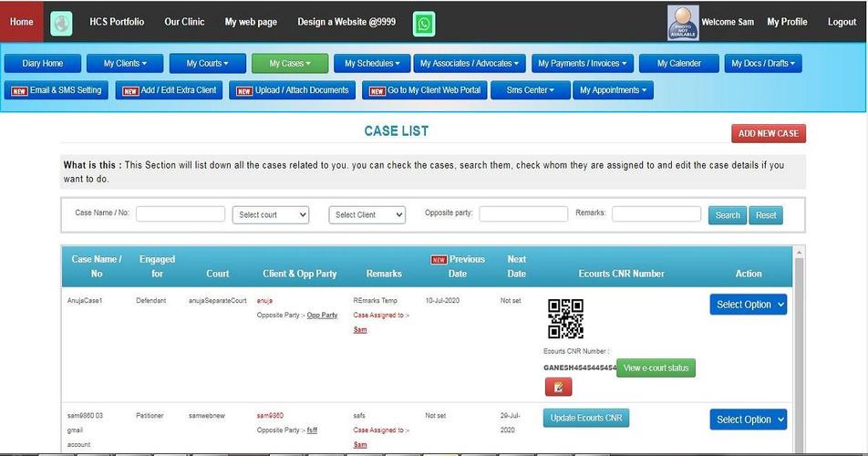Click the QR code for AnujaCase1
The width and height of the screenshot is (868, 456).
(x=565, y=319)
